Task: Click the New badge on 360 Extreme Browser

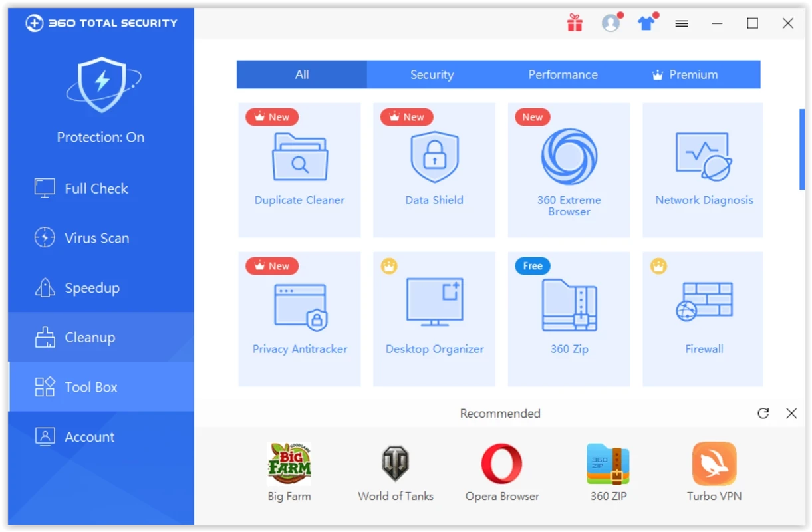Action: [x=533, y=117]
